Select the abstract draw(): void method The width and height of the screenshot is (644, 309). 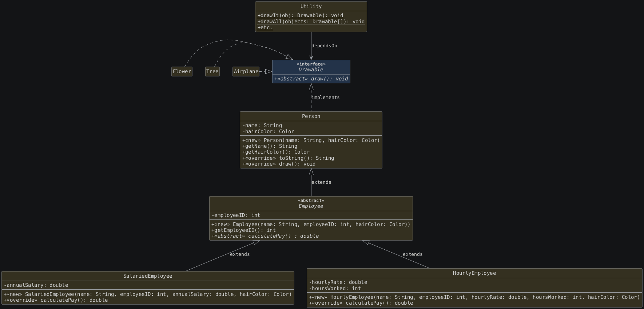click(x=311, y=79)
